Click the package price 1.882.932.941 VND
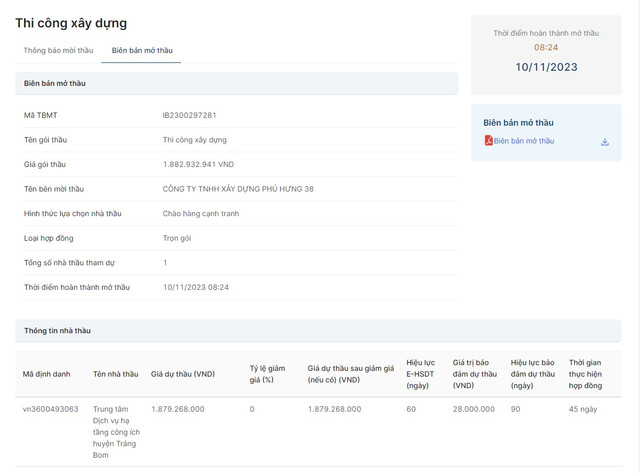 [198, 164]
